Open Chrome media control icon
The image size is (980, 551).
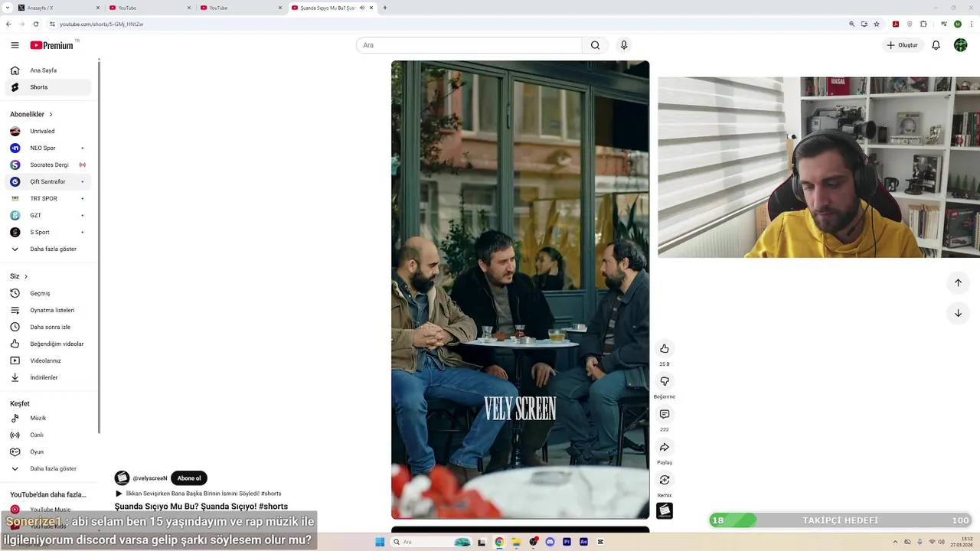coord(943,24)
